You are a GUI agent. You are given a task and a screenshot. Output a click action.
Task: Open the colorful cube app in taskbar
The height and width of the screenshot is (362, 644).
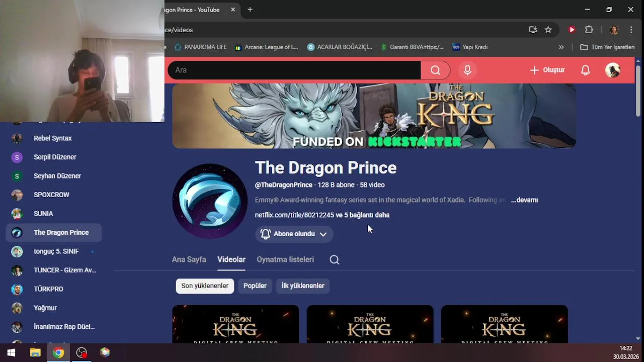(x=105, y=352)
